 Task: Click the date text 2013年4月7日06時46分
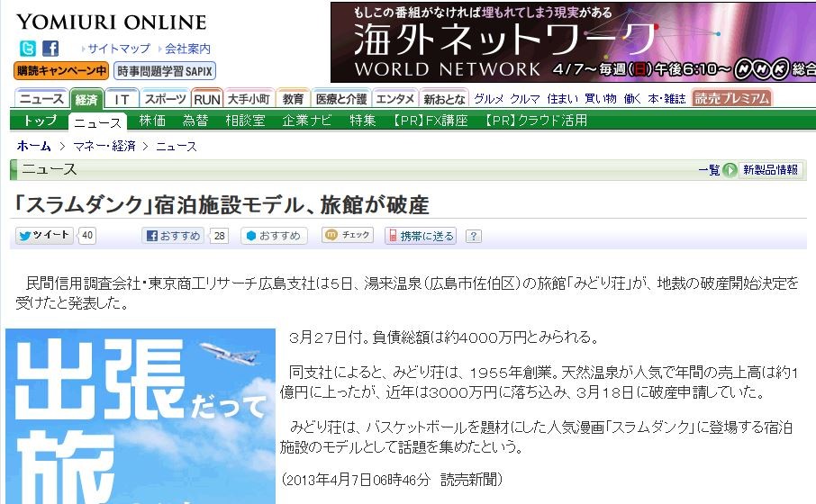pos(358,480)
